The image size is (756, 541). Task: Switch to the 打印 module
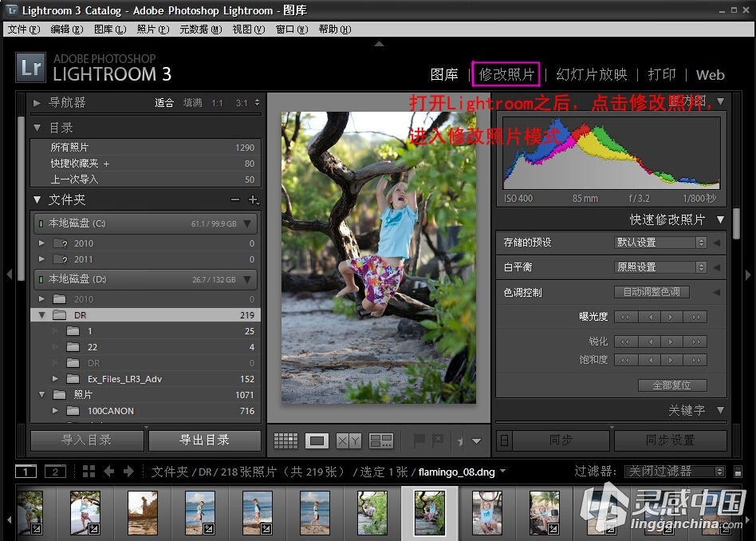(662, 74)
